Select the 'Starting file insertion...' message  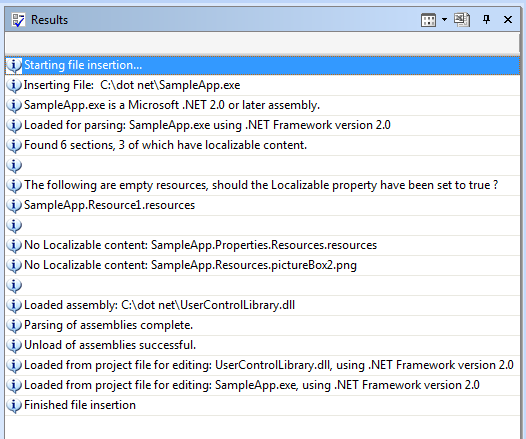(x=263, y=65)
